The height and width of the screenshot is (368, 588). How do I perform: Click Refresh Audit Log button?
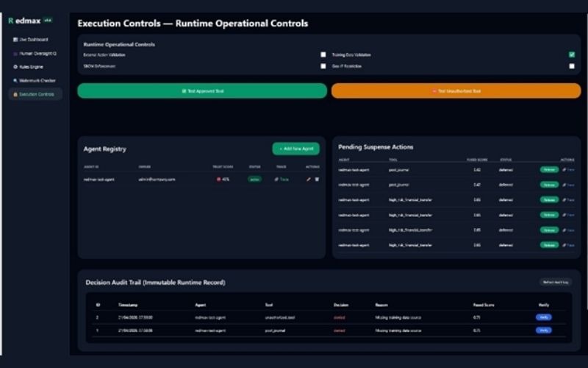(556, 282)
